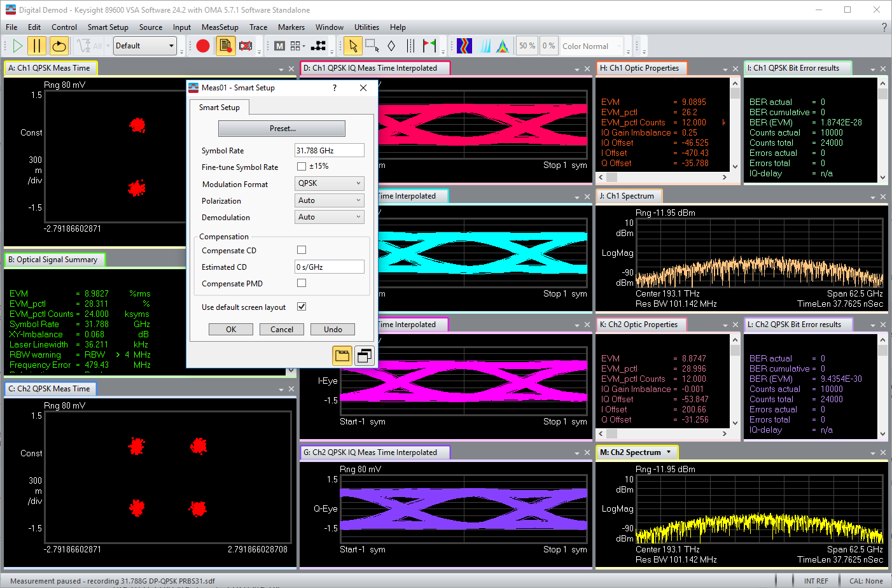892x588 pixels.
Task: Open the Utilities menu
Action: (366, 27)
